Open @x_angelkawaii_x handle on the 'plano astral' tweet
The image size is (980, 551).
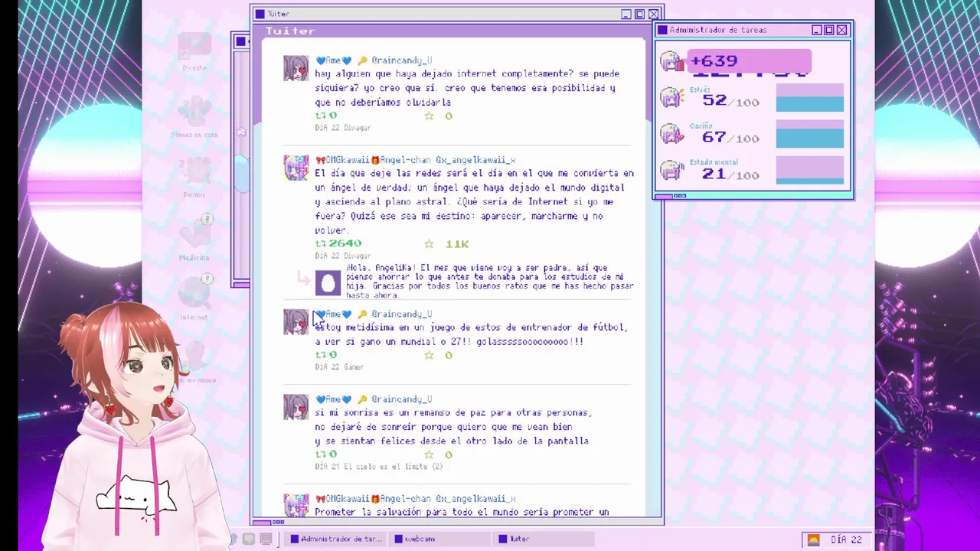coord(475,160)
